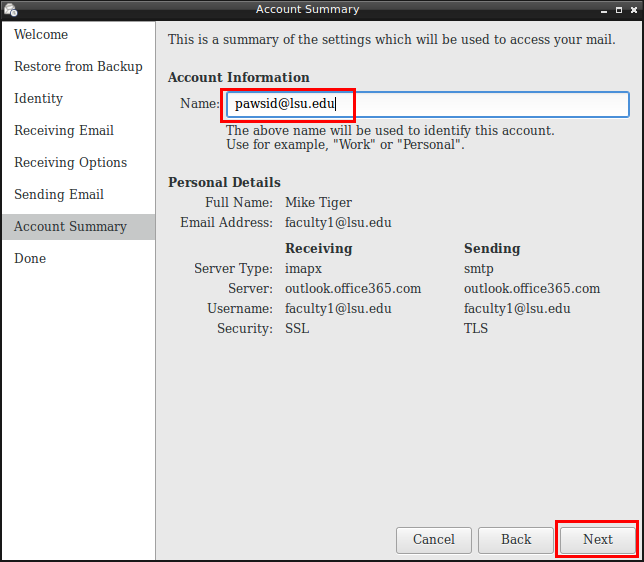
Task: Click the account Name input field
Action: 427,104
